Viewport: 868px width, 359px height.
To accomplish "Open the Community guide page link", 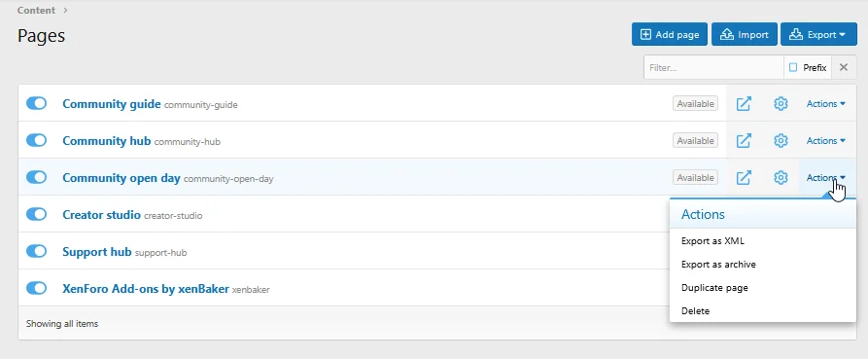I will pyautogui.click(x=111, y=103).
